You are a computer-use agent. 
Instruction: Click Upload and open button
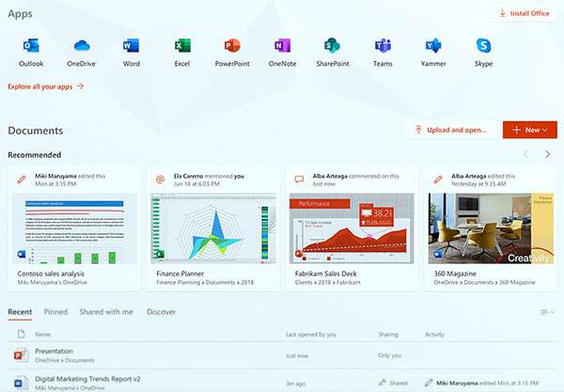coord(450,130)
